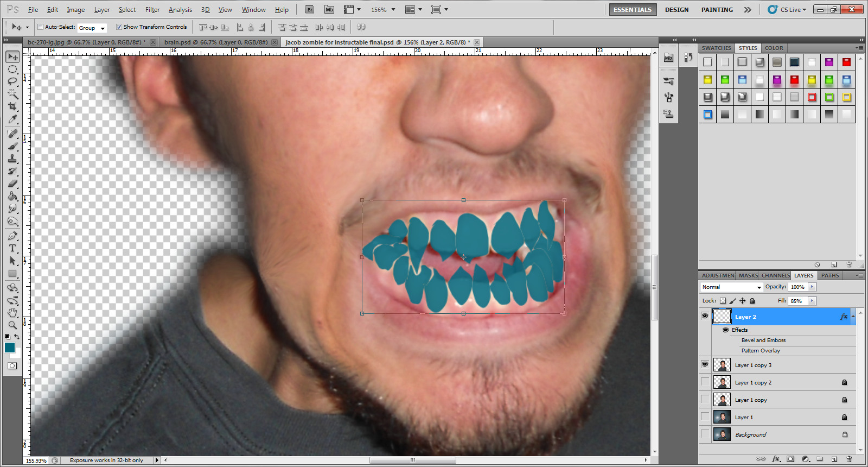Switch to the Swatches tab
Image resolution: width=868 pixels, height=467 pixels.
point(716,48)
